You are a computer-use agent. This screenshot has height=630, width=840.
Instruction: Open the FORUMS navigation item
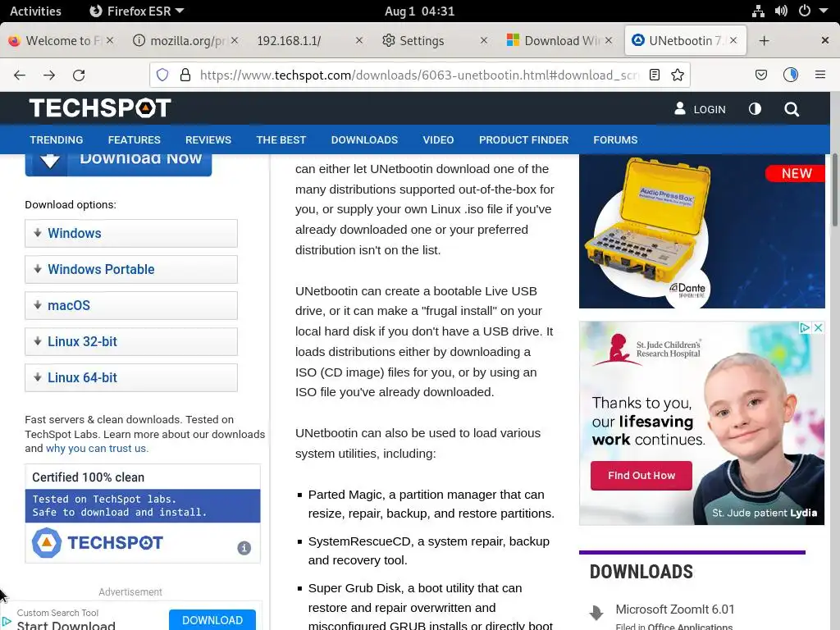615,139
